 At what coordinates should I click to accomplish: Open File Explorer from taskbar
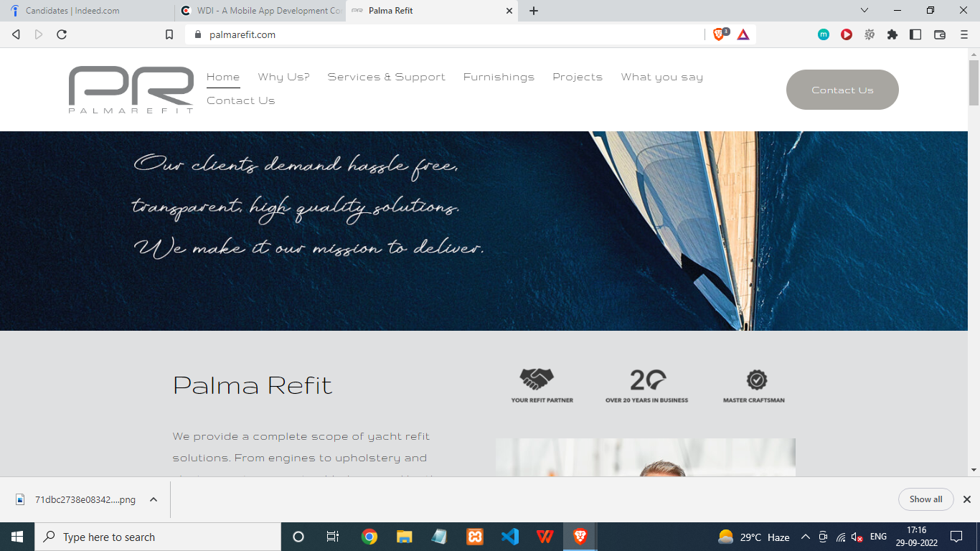[405, 537]
